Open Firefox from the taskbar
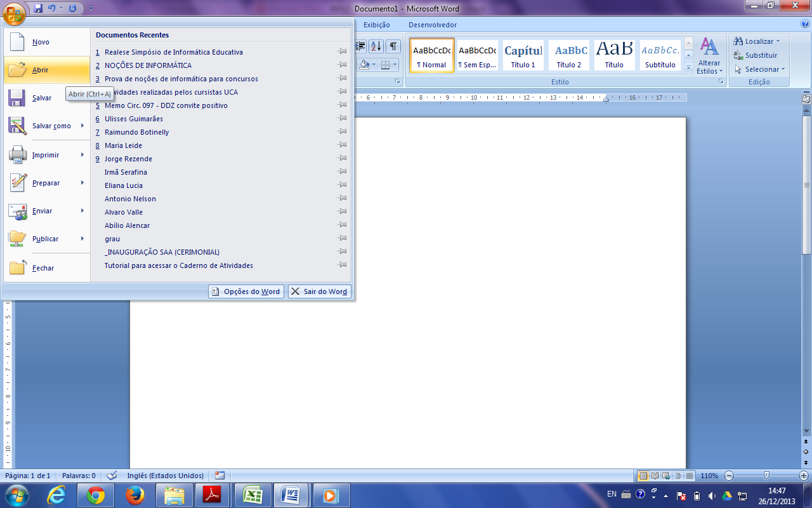The width and height of the screenshot is (812, 508). (x=134, y=495)
